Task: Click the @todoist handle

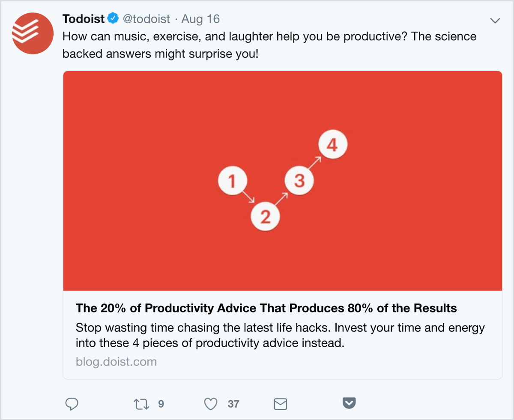Action: click(146, 19)
